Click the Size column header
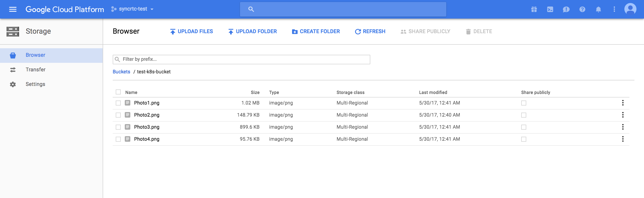 pyautogui.click(x=255, y=92)
